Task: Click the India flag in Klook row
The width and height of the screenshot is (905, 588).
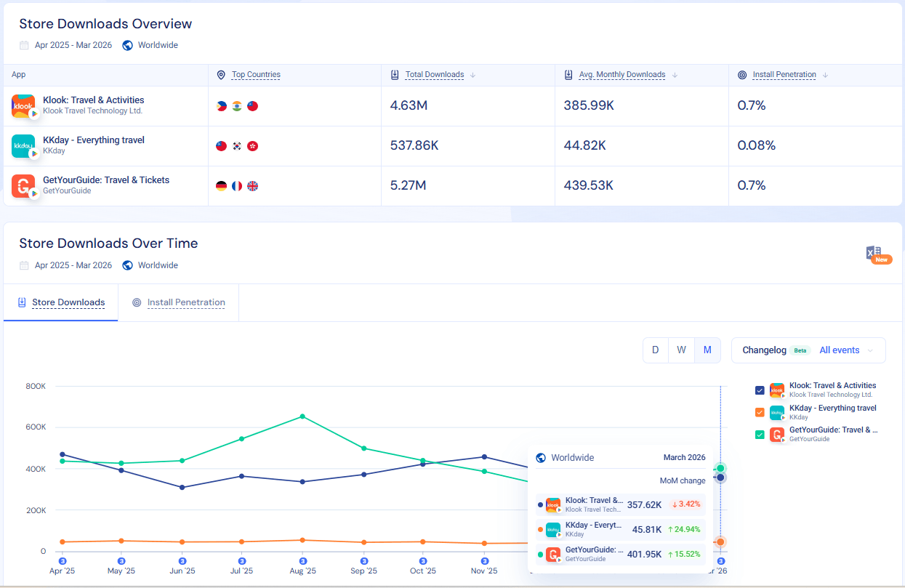Action: [237, 106]
